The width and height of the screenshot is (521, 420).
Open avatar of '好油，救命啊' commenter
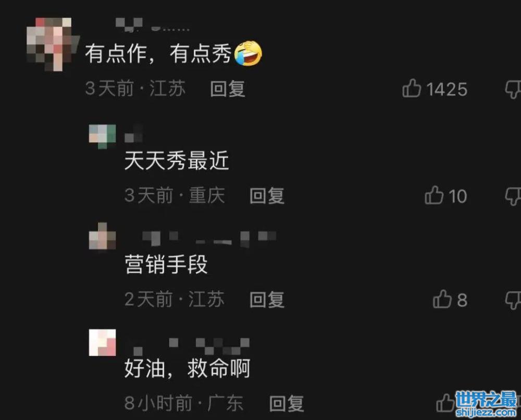(102, 342)
